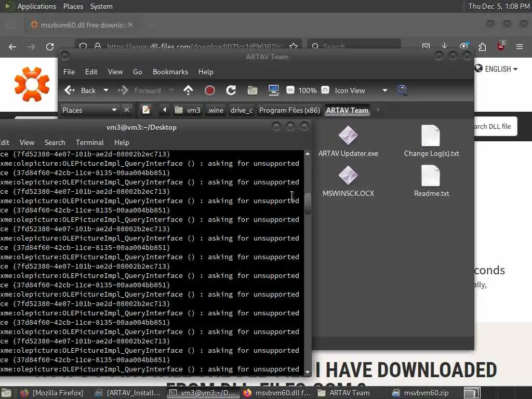Click Search DLL file button

click(495, 126)
